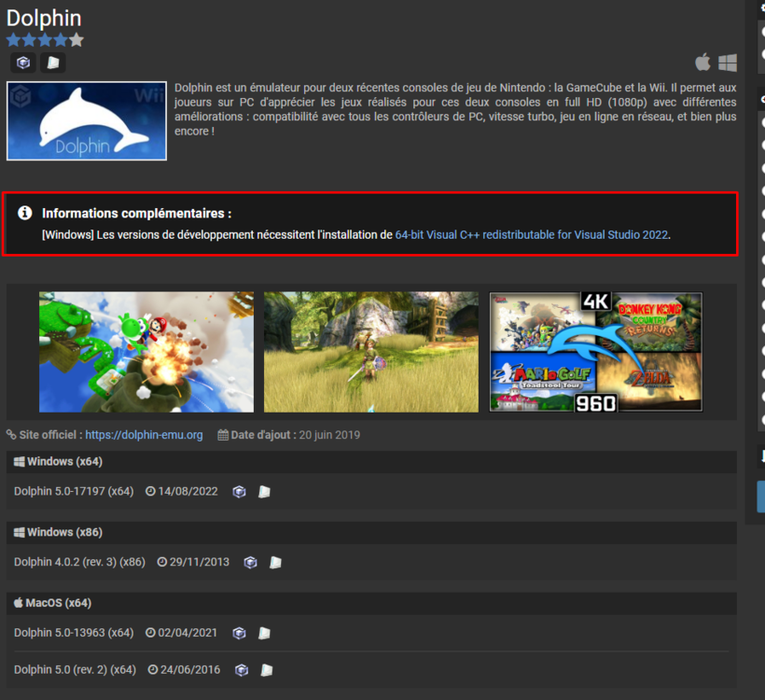Click the Windows (x86) section header
The height and width of the screenshot is (700, 765).
click(x=58, y=532)
